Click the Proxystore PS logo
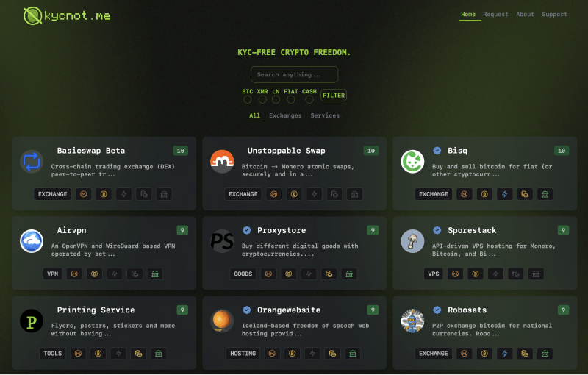588x375 pixels. tap(222, 241)
